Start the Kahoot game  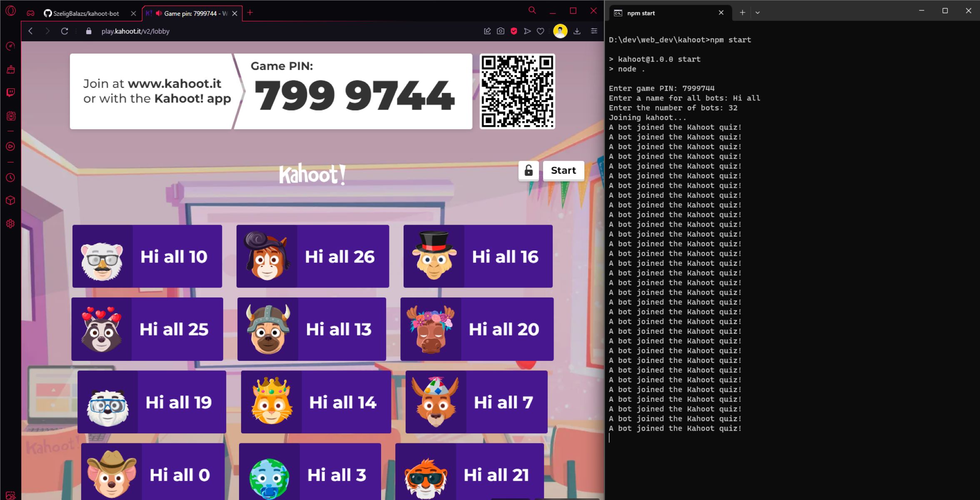tap(564, 170)
